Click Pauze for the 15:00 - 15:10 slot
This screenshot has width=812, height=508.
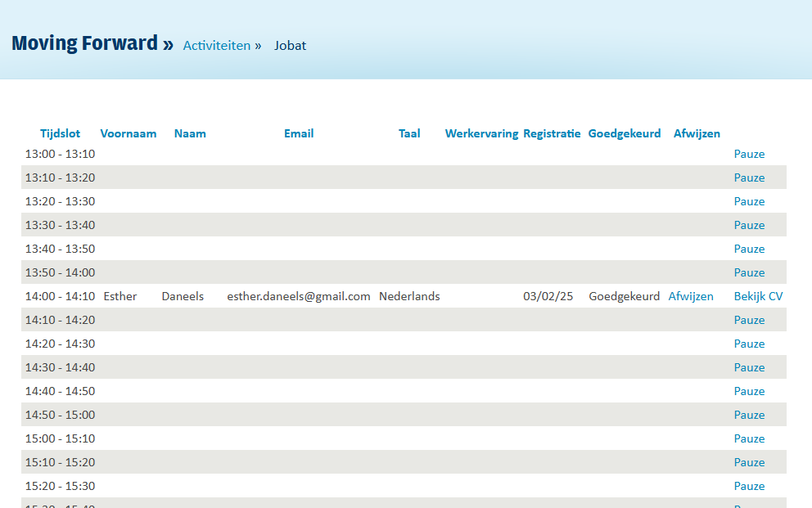(x=749, y=438)
